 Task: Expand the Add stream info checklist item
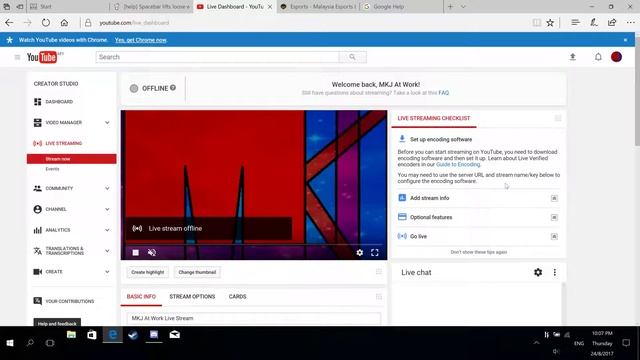(x=554, y=198)
